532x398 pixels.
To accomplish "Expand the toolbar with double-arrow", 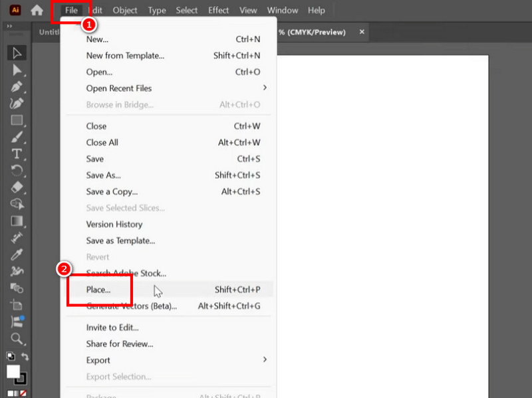I will click(x=10, y=27).
